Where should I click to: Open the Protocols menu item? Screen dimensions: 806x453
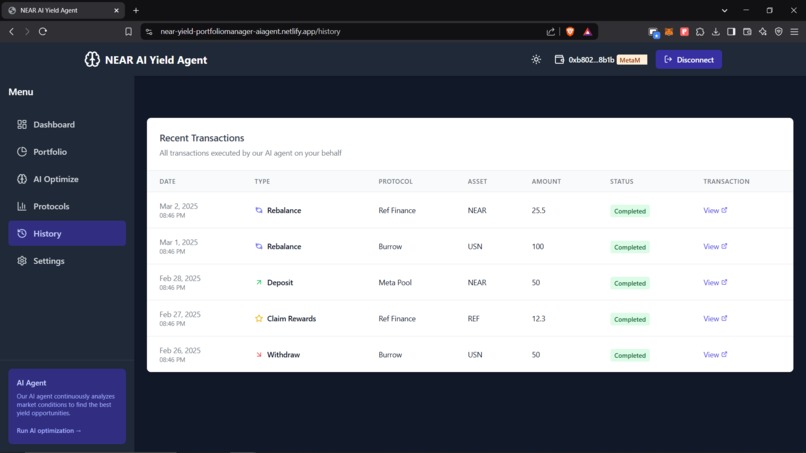[x=67, y=206]
